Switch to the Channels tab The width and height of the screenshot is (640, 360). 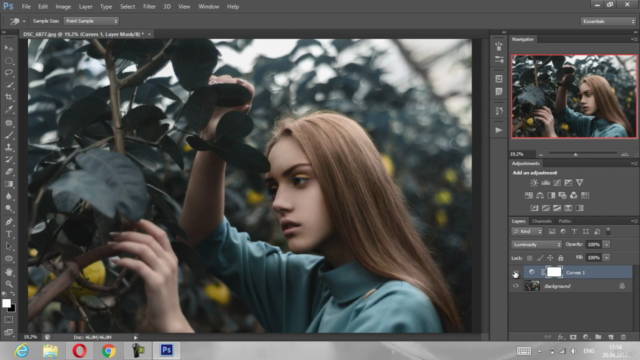point(542,221)
